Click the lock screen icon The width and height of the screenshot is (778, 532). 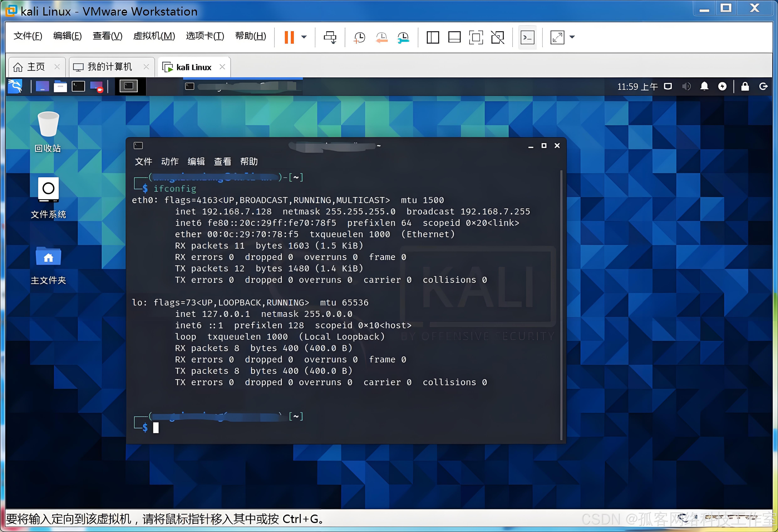[x=745, y=86]
